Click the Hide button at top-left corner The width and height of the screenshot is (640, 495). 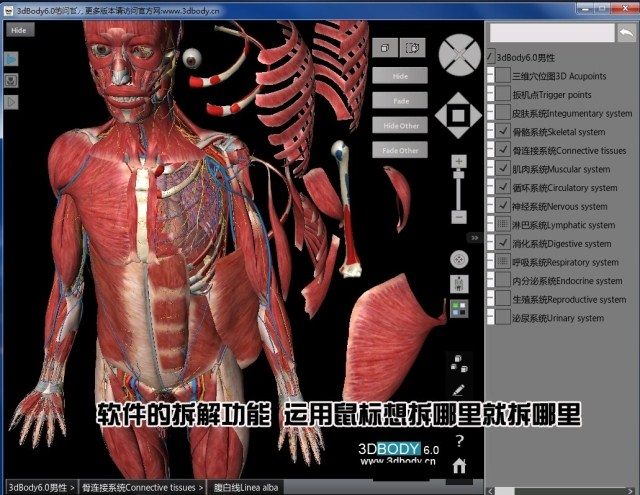pyautogui.click(x=19, y=30)
